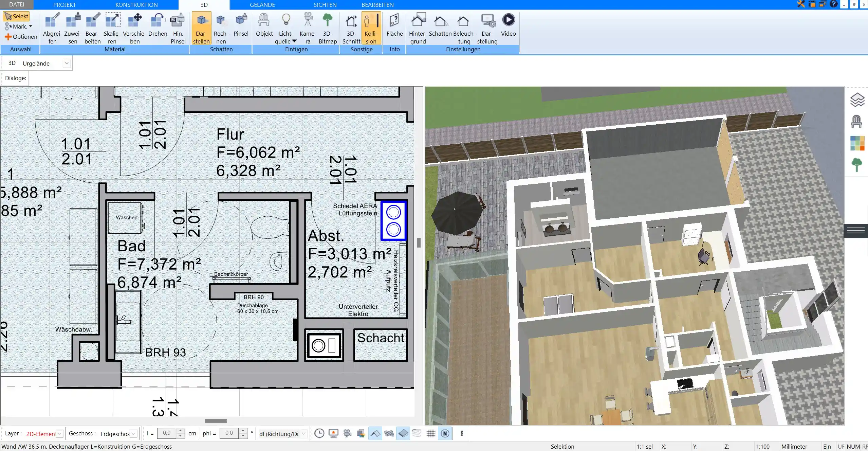This screenshot has height=451, width=868.
Task: Open the Kollision check tool
Action: tap(371, 27)
